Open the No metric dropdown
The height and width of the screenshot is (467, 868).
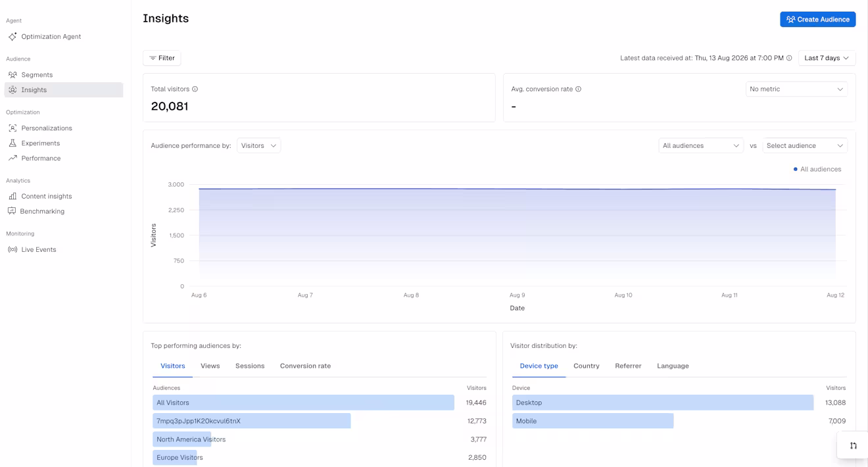[796, 89]
